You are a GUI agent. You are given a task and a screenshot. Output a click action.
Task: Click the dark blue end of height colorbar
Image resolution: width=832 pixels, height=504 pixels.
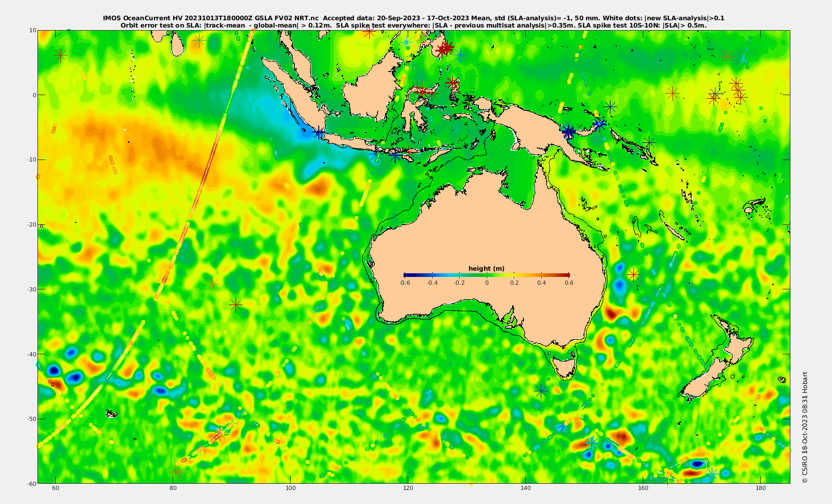[407, 275]
